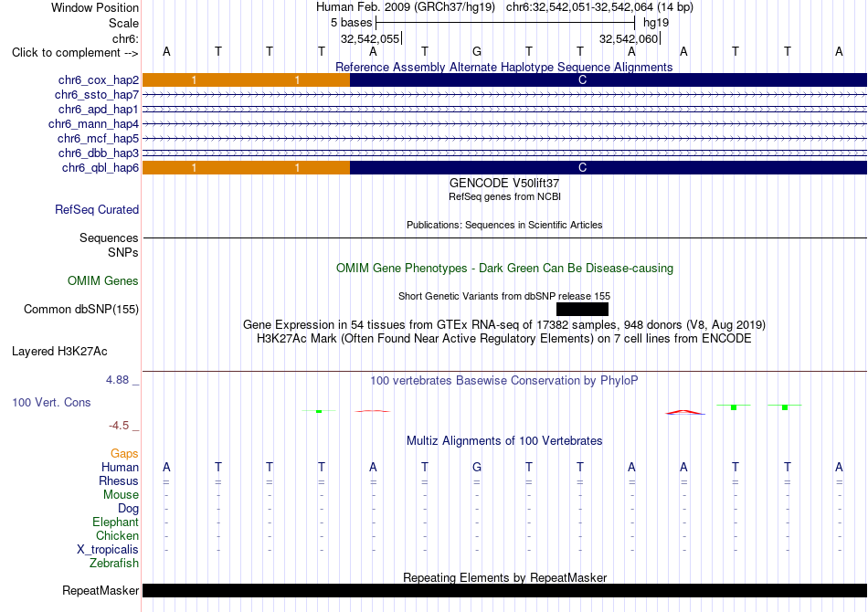The height and width of the screenshot is (612, 868).
Task: Click the G base in the top reference sequence row
Action: 477,51
